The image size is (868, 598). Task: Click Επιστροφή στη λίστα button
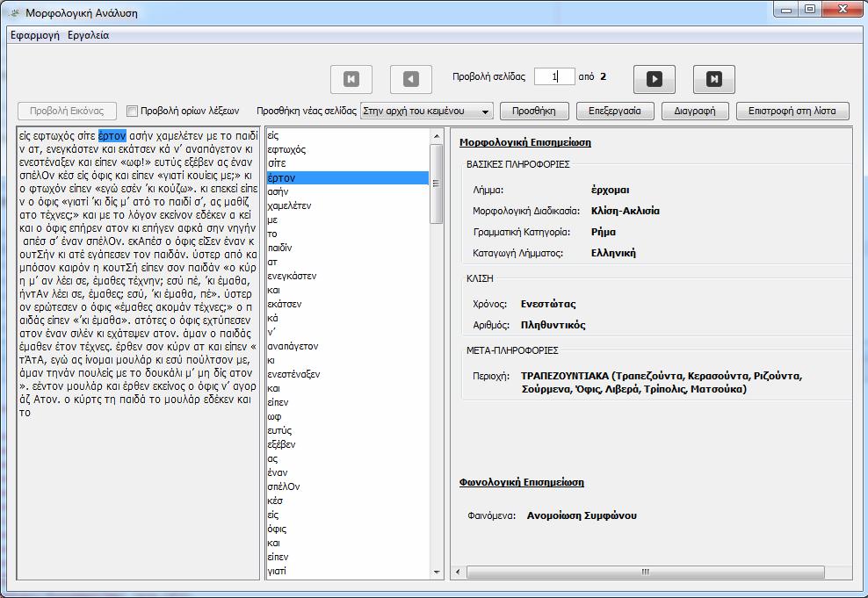(x=792, y=111)
